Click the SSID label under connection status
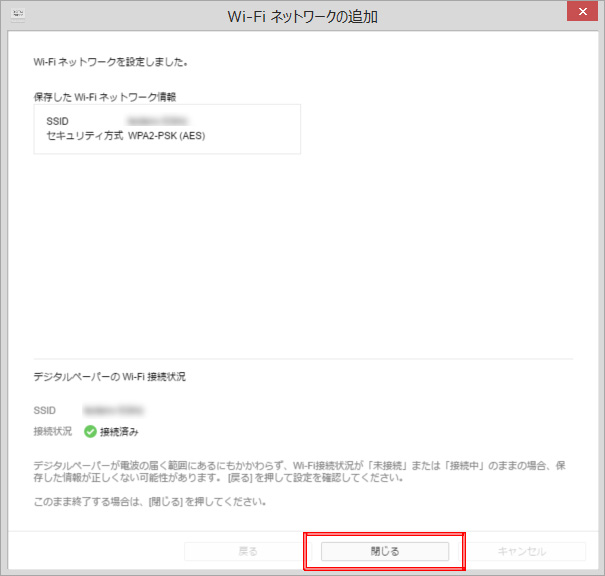605x576 pixels. (x=45, y=411)
